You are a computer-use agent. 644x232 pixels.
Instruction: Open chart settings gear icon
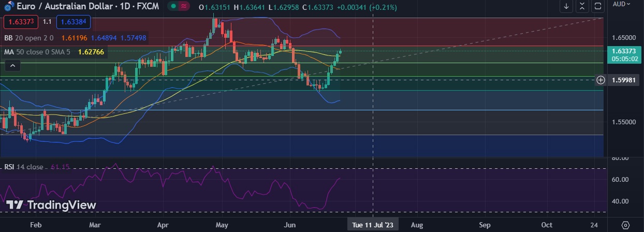coord(625,225)
